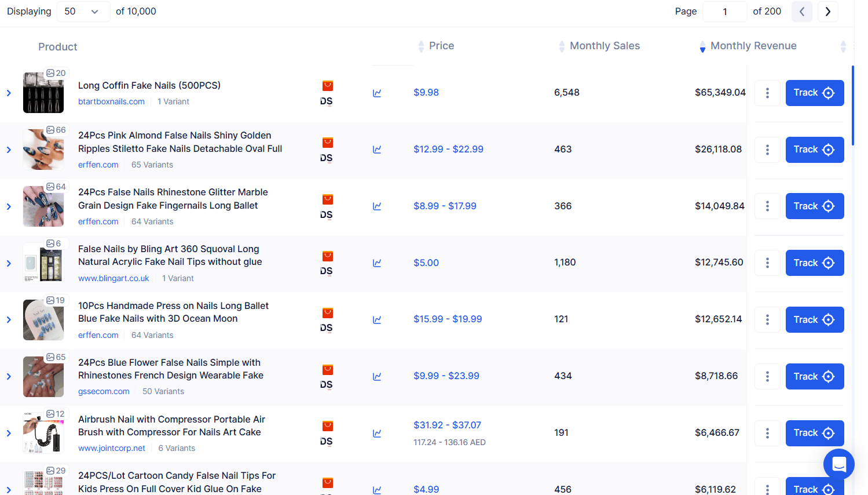The width and height of the screenshot is (868, 495).
Task: Open Bling Art 360 Squoval thumbnail
Action: [43, 263]
